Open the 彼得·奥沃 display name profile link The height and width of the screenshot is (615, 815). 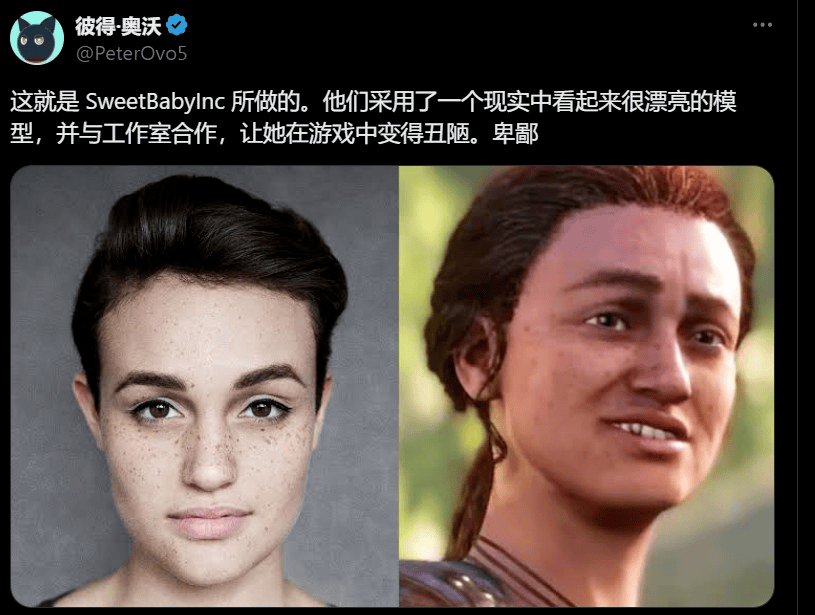coord(118,25)
